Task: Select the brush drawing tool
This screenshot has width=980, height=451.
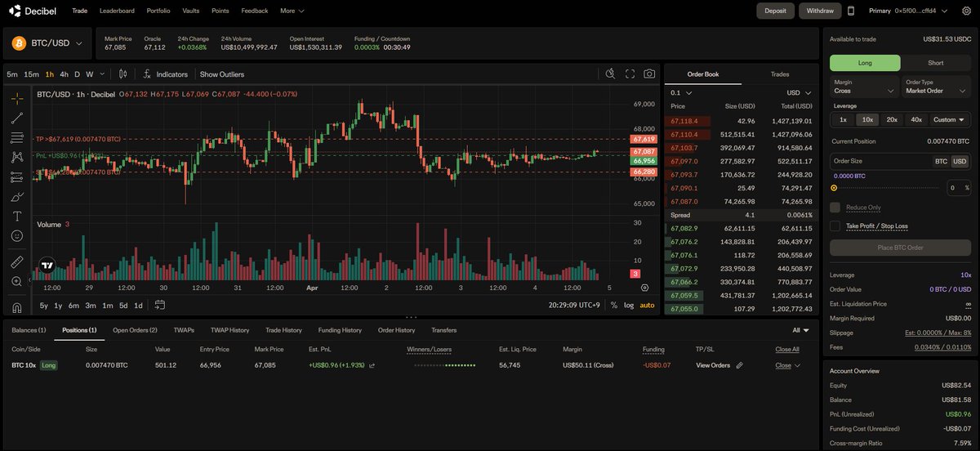Action: click(x=17, y=196)
